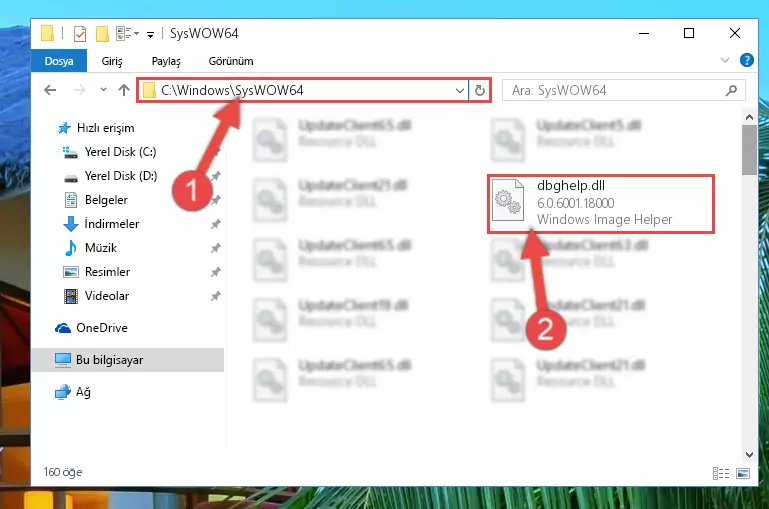
Task: Go back with the left arrow
Action: pyautogui.click(x=50, y=90)
